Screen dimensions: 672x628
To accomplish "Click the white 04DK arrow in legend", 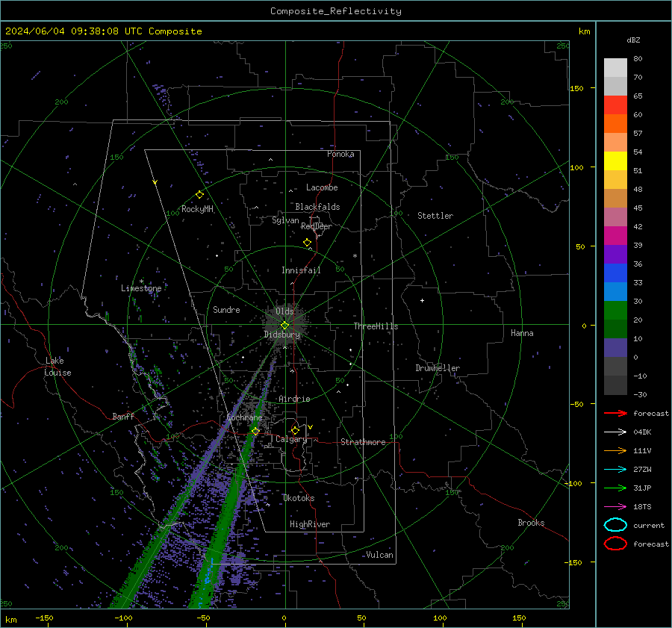I will coord(615,432).
